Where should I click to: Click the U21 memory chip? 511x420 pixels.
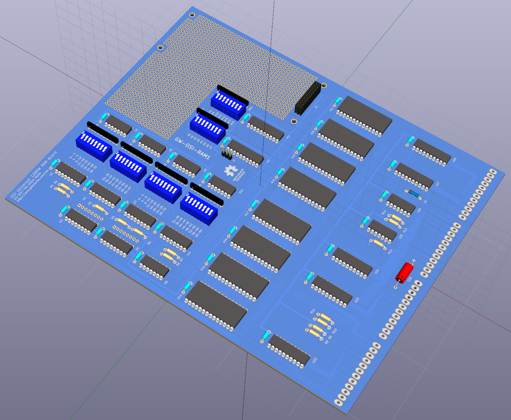(364, 115)
